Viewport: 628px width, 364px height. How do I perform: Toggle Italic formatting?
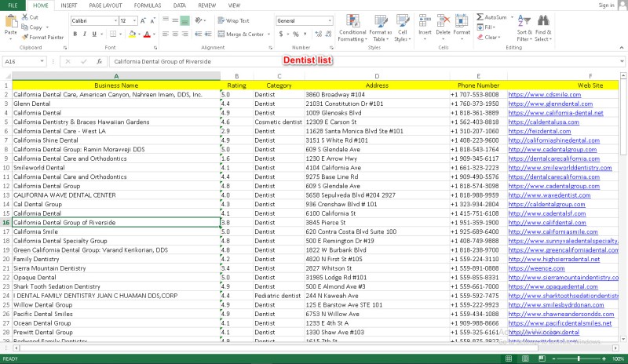[x=85, y=34]
